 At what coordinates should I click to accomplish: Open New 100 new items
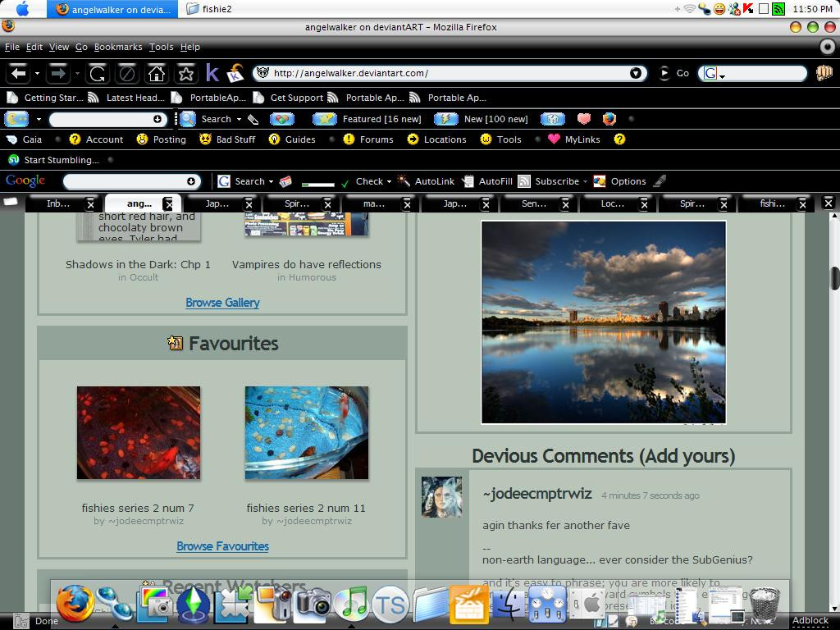(481, 119)
